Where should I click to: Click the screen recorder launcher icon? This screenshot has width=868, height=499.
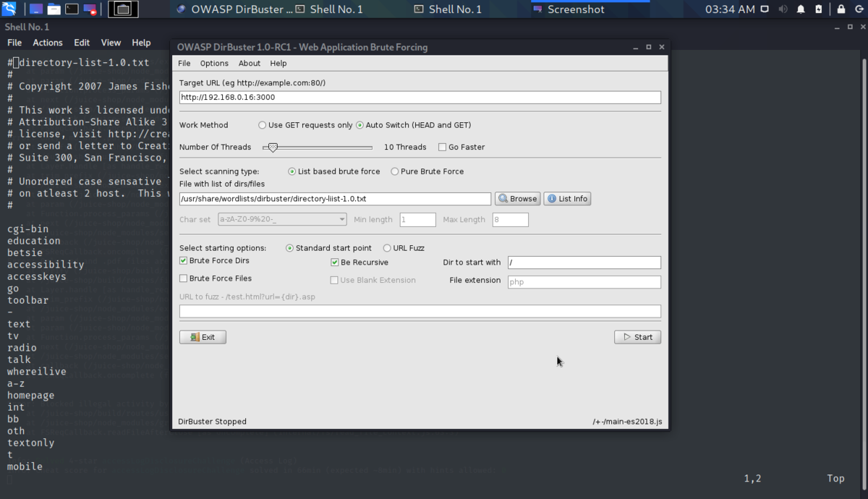tap(90, 9)
